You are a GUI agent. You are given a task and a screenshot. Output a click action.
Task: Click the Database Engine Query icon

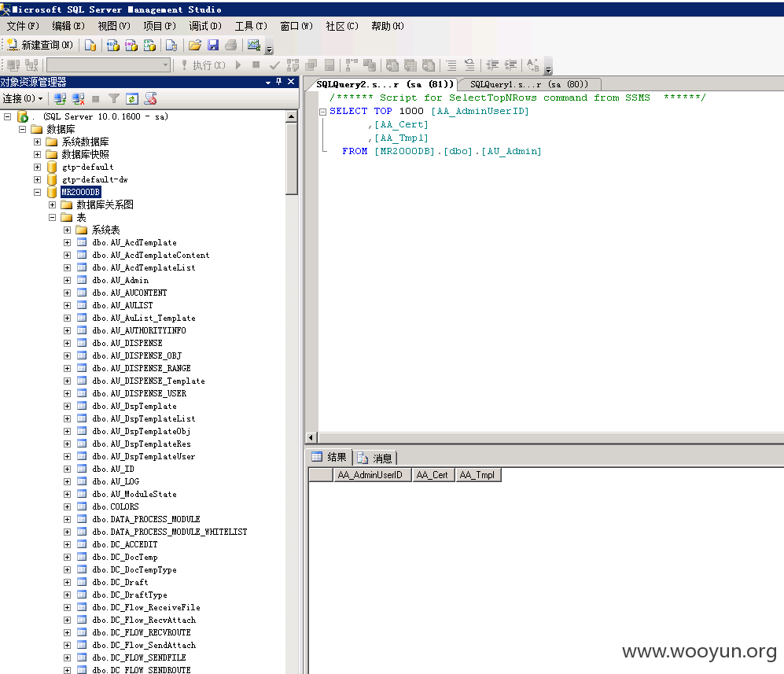pyautogui.click(x=90, y=45)
